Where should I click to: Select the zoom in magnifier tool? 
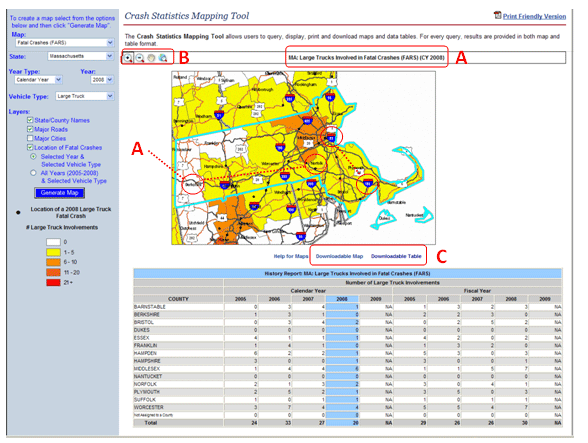pyautogui.click(x=128, y=58)
